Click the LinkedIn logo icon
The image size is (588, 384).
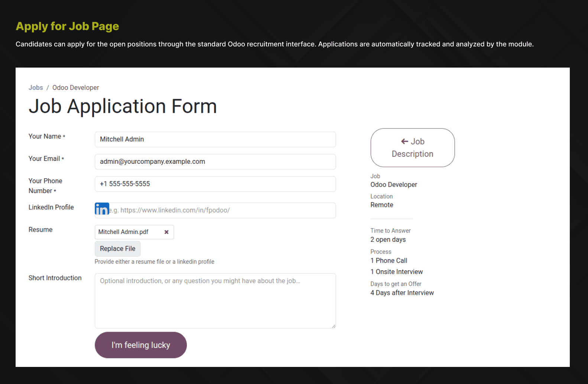(x=102, y=209)
